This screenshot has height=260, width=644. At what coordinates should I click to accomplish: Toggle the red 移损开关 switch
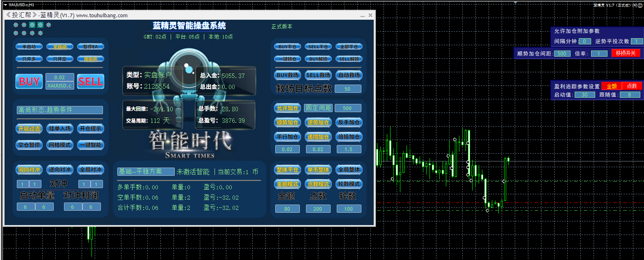pyautogui.click(x=626, y=53)
